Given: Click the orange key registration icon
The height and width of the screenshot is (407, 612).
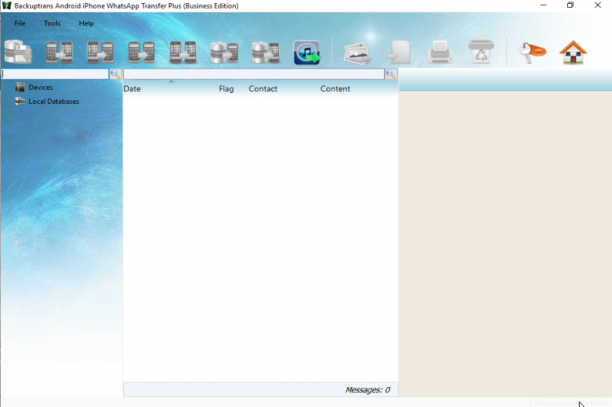Looking at the screenshot, I should pos(532,52).
